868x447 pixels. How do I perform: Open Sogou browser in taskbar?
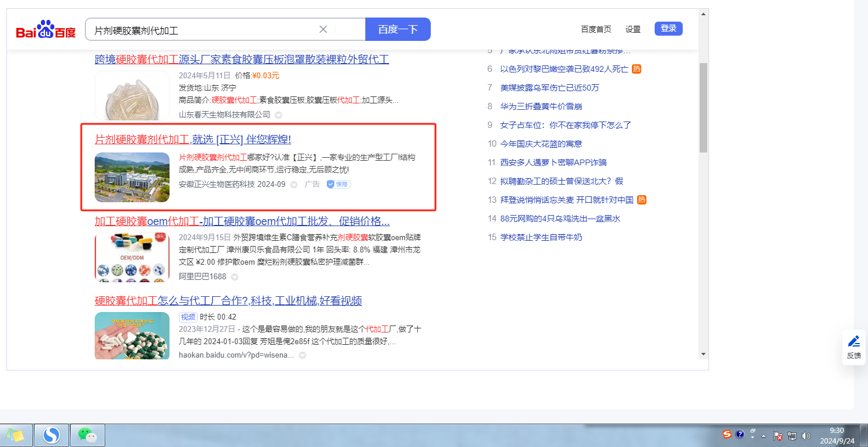(51, 435)
